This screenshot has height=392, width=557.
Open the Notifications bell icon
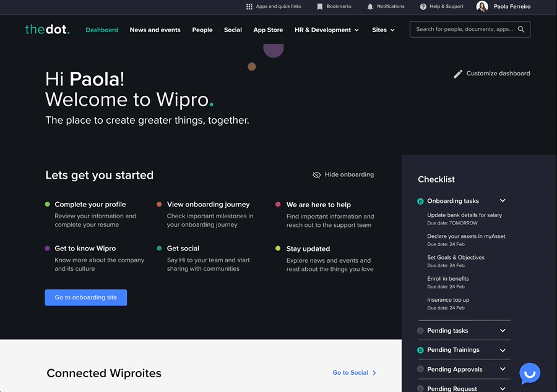pos(370,7)
